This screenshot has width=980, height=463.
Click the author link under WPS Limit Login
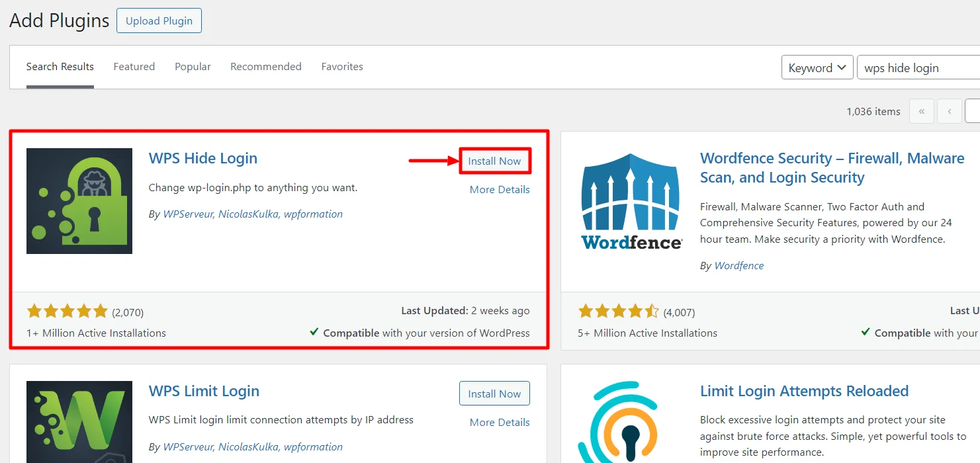tap(253, 447)
